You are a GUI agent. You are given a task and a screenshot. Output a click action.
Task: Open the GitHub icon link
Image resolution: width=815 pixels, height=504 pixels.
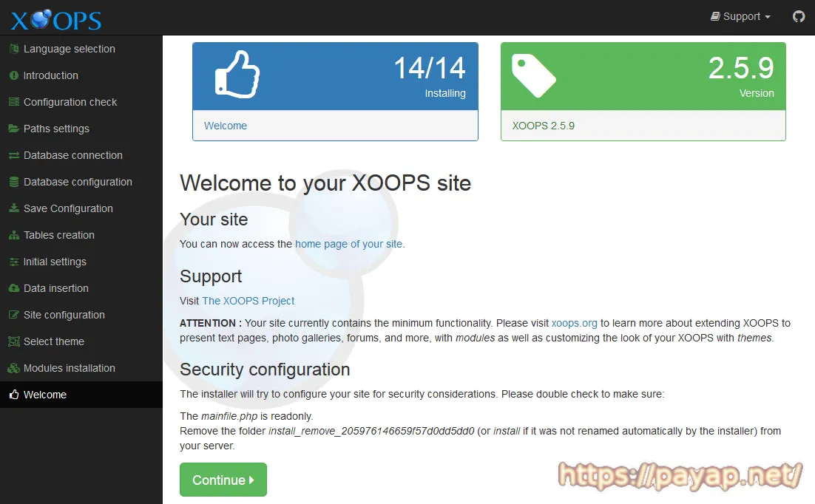point(799,16)
